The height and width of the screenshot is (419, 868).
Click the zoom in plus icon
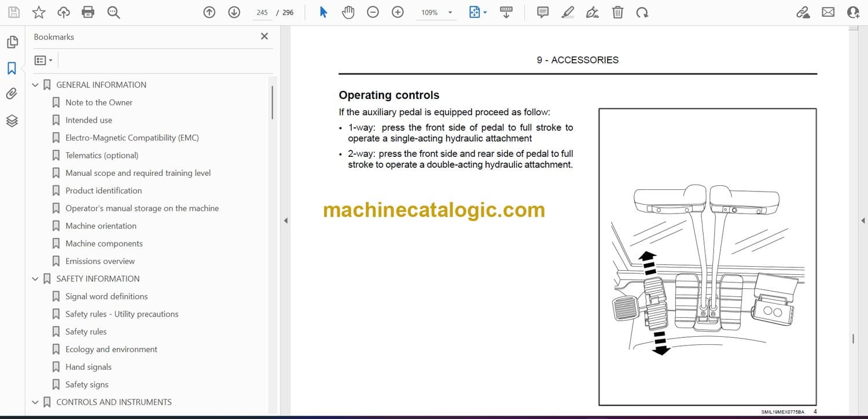click(x=398, y=12)
